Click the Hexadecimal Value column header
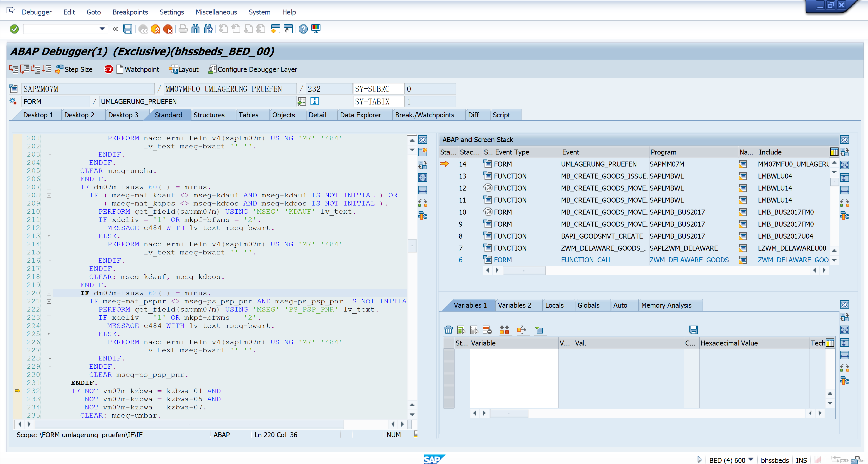Viewport: 868px width, 464px height. [x=754, y=343]
